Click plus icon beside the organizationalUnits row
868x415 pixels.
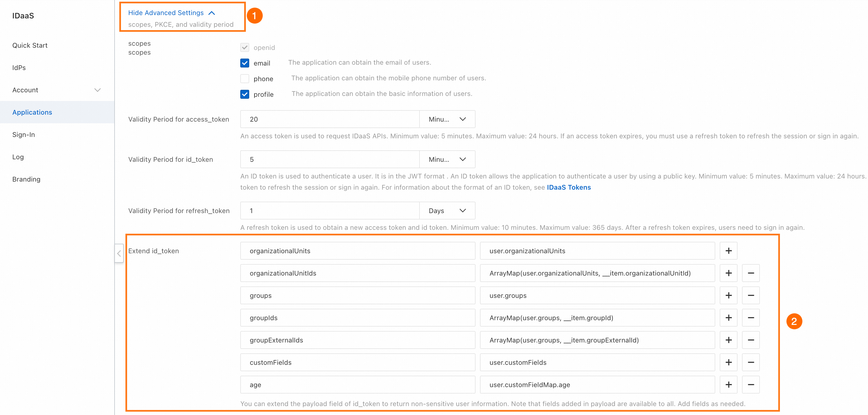(x=728, y=251)
